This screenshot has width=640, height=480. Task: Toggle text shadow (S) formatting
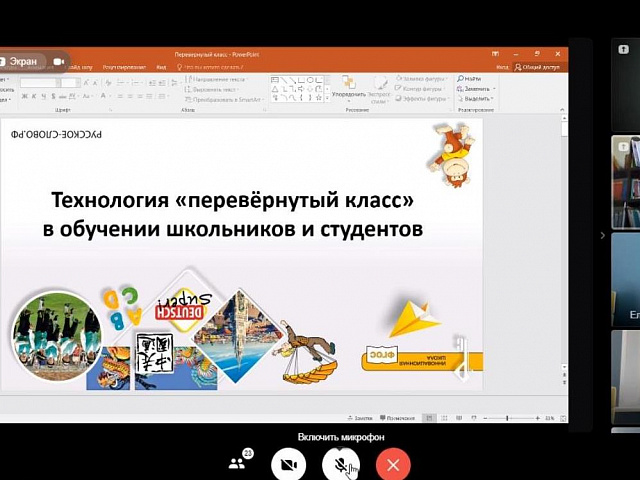(x=53, y=96)
